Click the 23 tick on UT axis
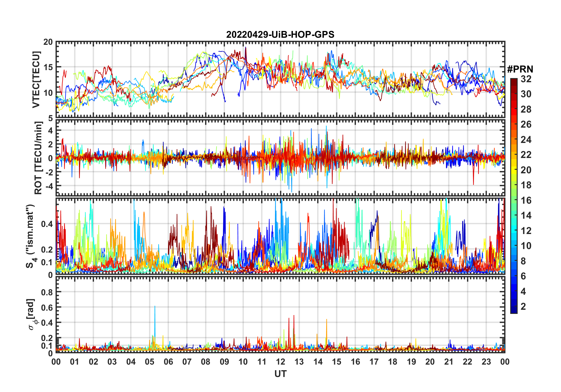The height and width of the screenshot is (392, 561). point(486,362)
